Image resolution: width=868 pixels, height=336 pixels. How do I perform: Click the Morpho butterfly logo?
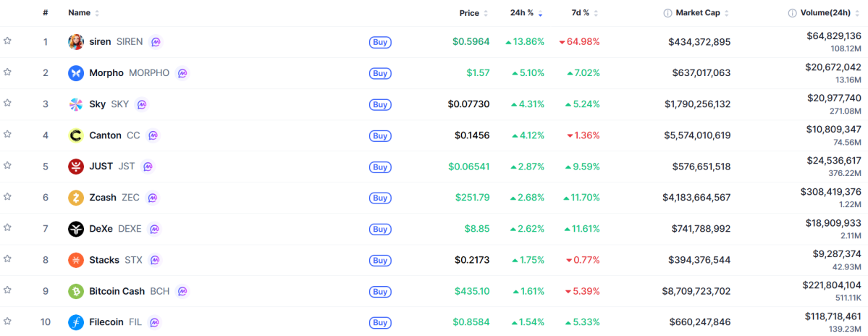tap(76, 73)
